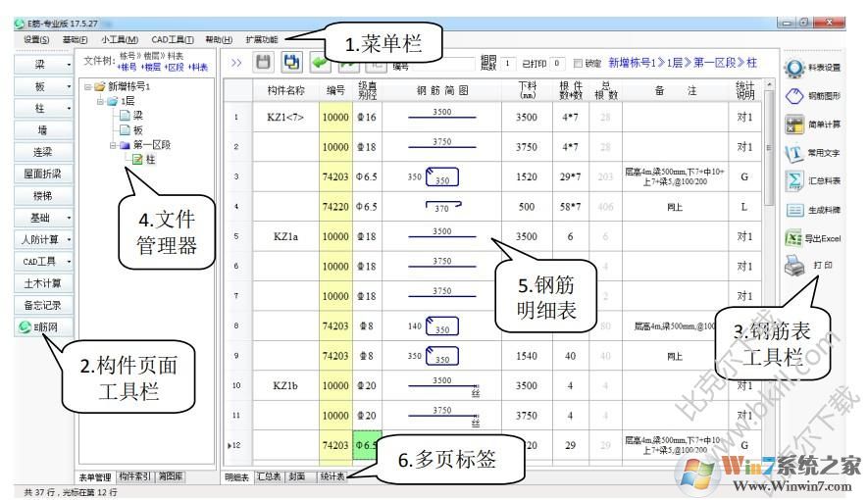Viewport: 868px width, 500px height.
Task: Expand the toolbar with the >> chevron
Action: point(236,63)
